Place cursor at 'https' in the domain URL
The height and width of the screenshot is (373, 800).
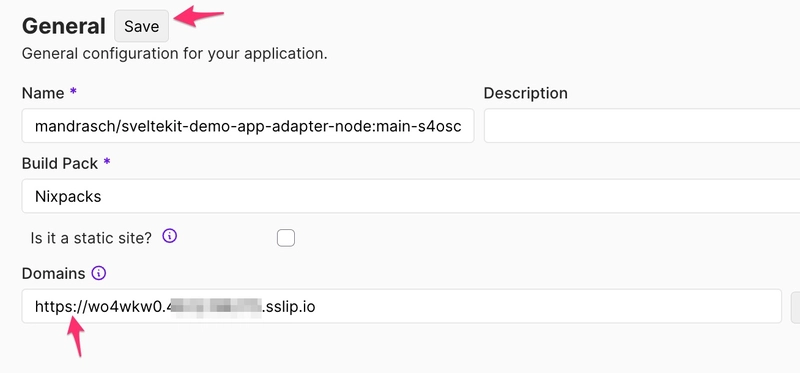coord(50,307)
